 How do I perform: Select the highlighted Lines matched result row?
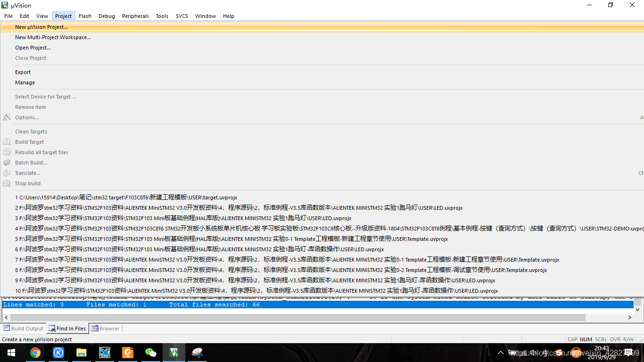pyautogui.click(x=318, y=304)
